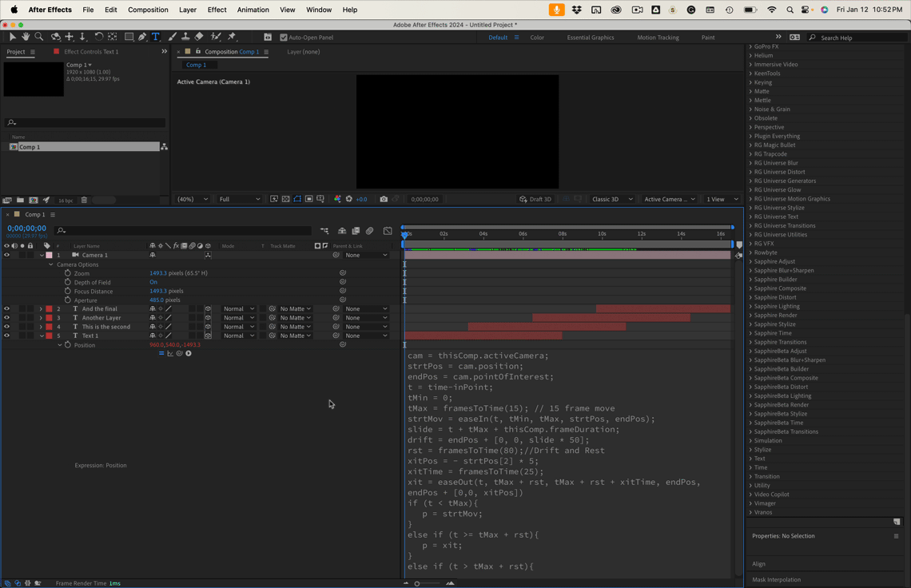Select the Pen tool
Viewport: 911px width, 588px height.
[x=142, y=37]
